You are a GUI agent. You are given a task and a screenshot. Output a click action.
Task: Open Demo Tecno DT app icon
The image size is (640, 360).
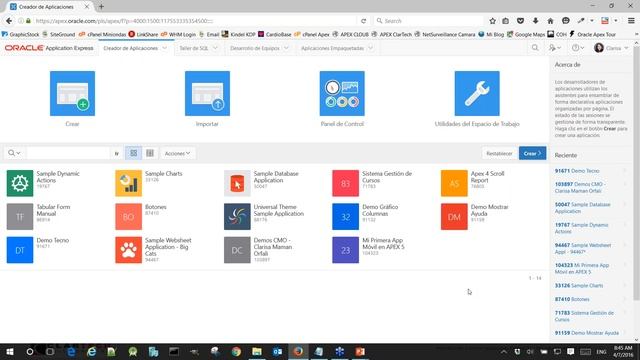pos(20,250)
